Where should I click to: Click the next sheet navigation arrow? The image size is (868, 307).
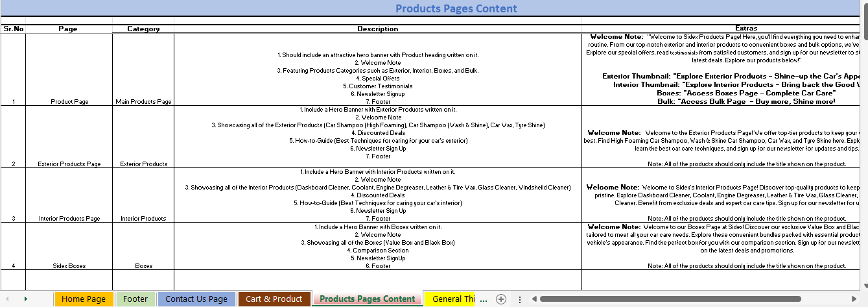25,299
